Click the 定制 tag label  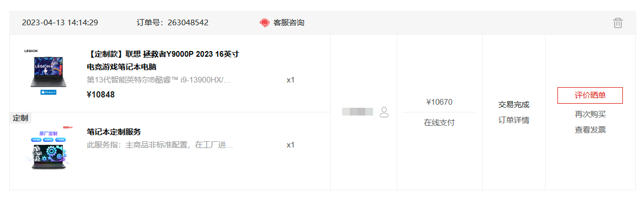pos(21,118)
